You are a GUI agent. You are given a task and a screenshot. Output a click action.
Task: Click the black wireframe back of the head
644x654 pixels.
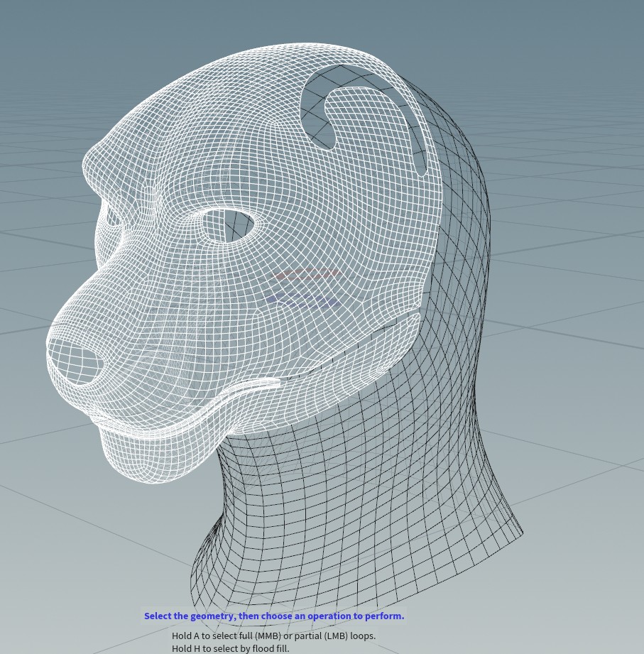pos(462,213)
